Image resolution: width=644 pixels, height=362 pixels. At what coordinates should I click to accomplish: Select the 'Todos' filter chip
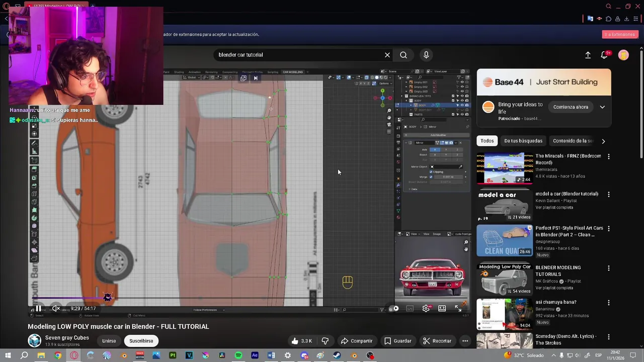487,141
